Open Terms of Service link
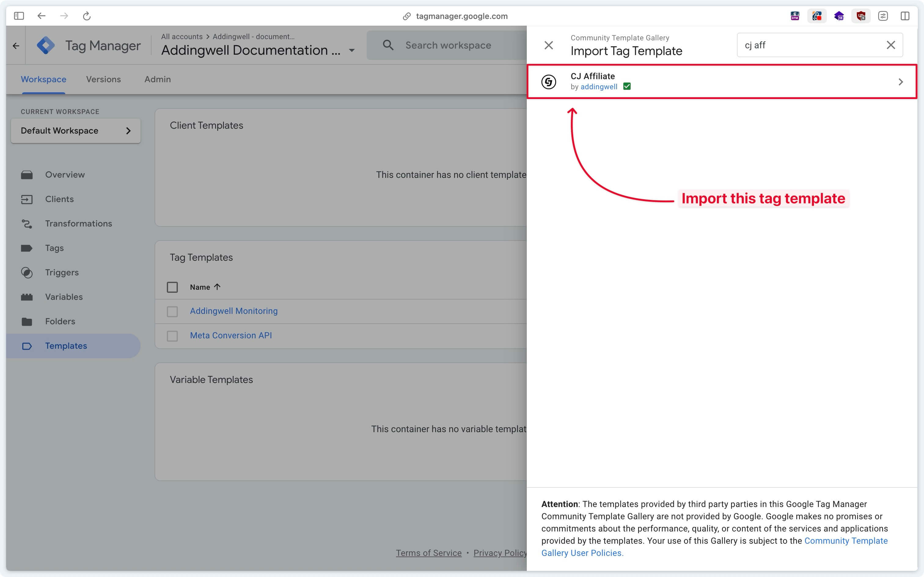924x577 pixels. tap(428, 553)
